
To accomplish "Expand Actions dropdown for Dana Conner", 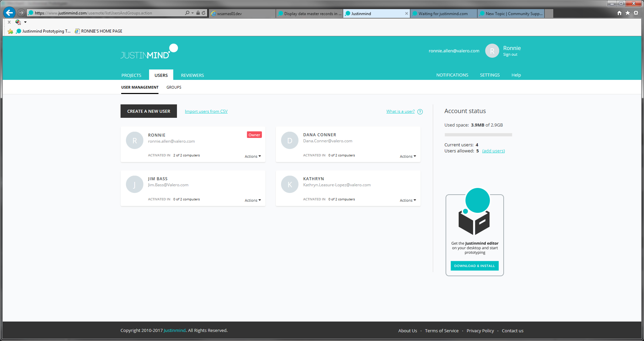I will pos(408,156).
